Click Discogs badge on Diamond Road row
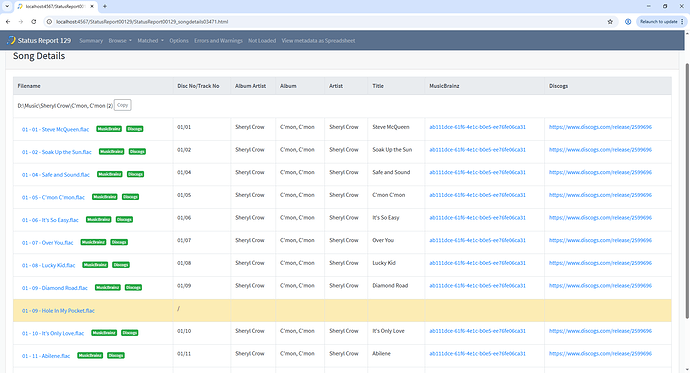 tap(133, 287)
